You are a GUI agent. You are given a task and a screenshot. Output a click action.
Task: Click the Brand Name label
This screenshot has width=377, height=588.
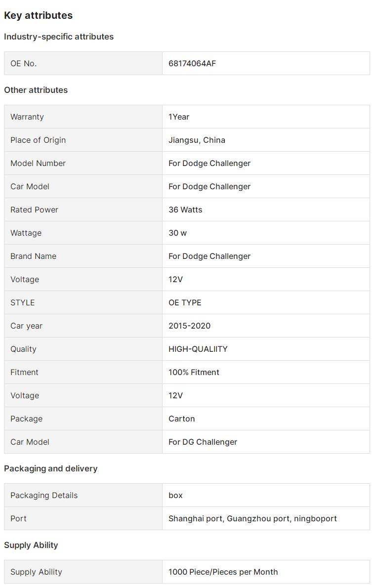click(33, 256)
